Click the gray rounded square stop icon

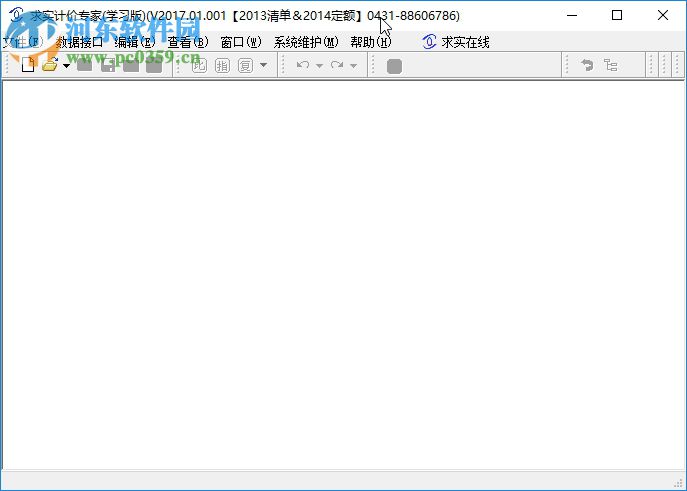tap(394, 66)
